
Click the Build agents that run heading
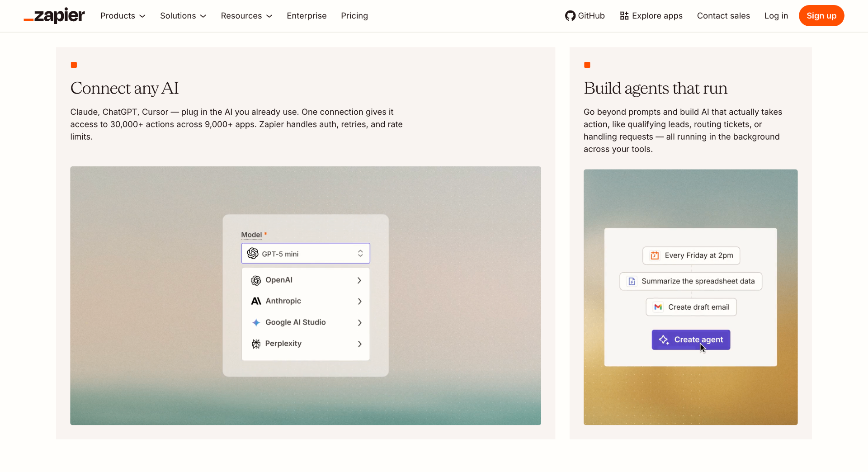click(656, 88)
